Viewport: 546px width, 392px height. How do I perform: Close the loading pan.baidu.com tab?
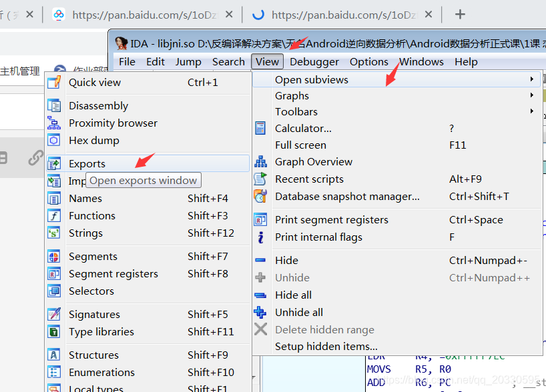click(x=429, y=15)
